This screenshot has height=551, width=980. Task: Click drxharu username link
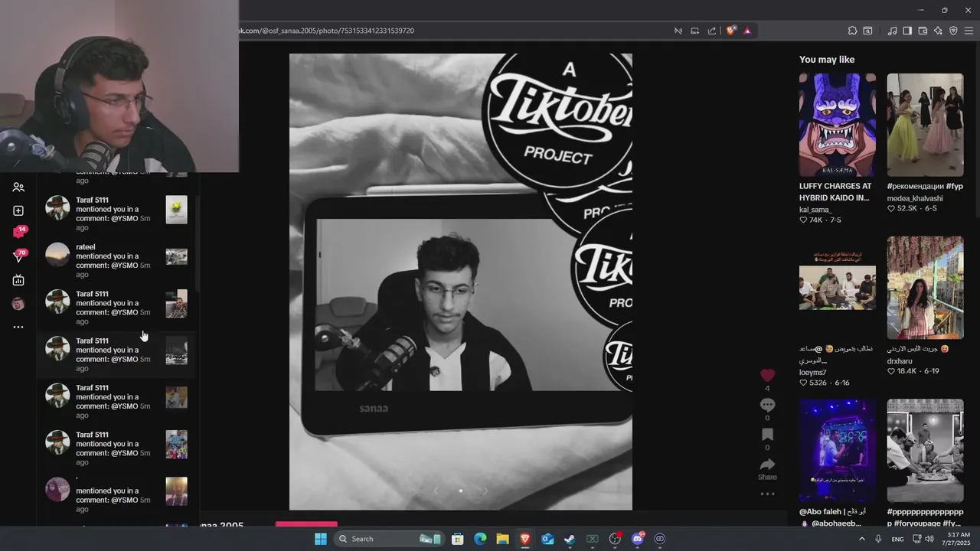click(x=900, y=361)
